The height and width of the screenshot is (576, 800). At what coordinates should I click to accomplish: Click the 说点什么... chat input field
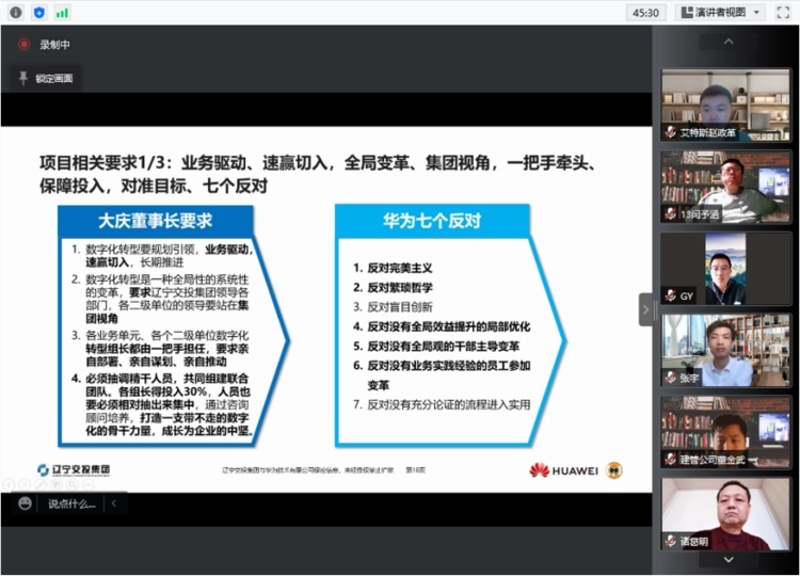click(72, 504)
